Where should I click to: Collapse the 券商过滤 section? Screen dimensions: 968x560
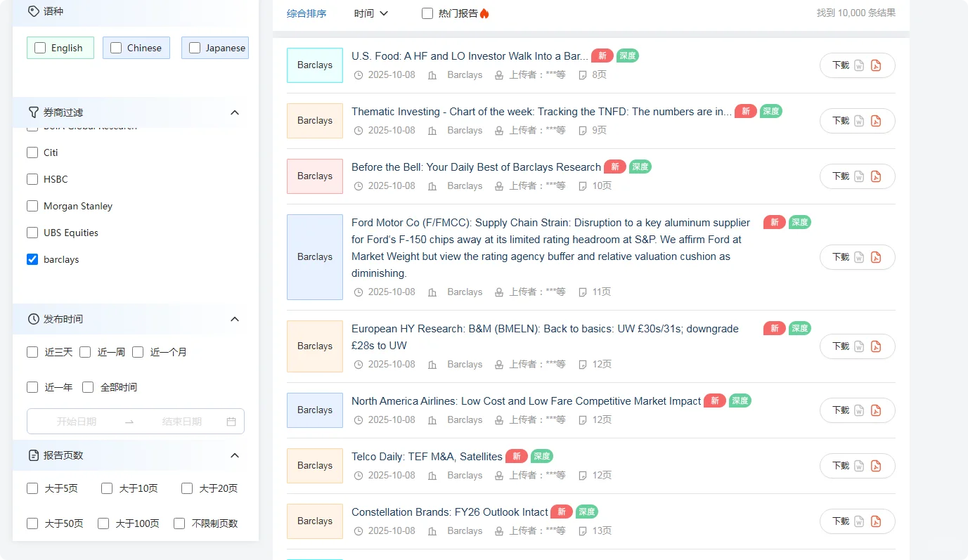coord(235,112)
